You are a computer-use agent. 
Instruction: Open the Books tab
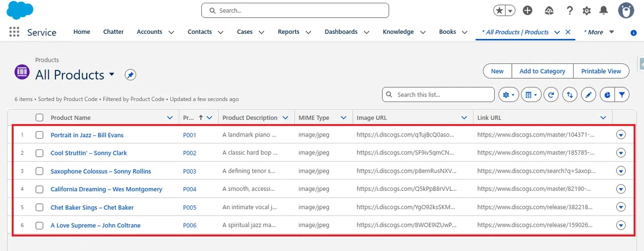[x=448, y=32]
